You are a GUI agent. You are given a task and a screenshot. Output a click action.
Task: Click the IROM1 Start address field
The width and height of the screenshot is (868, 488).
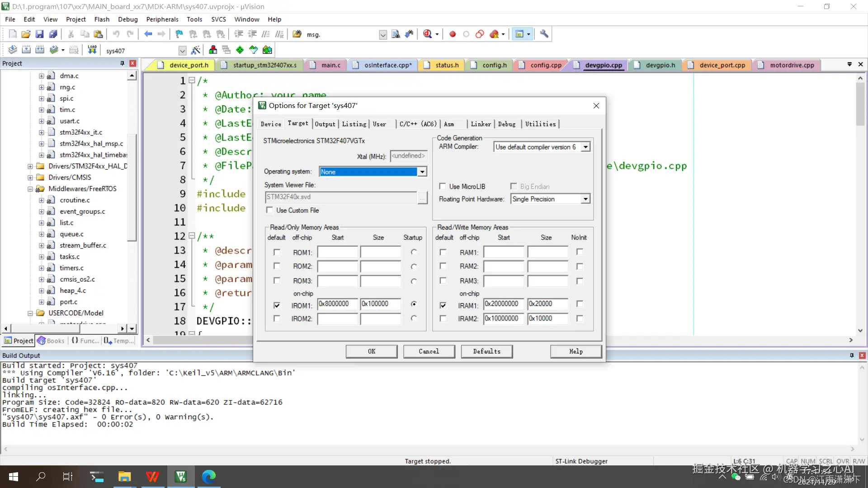(x=337, y=304)
